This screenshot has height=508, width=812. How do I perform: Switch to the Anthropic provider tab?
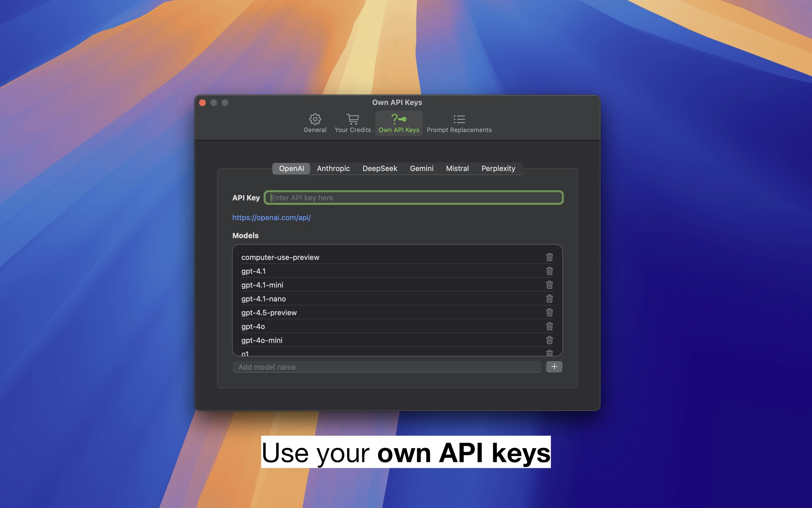(333, 168)
